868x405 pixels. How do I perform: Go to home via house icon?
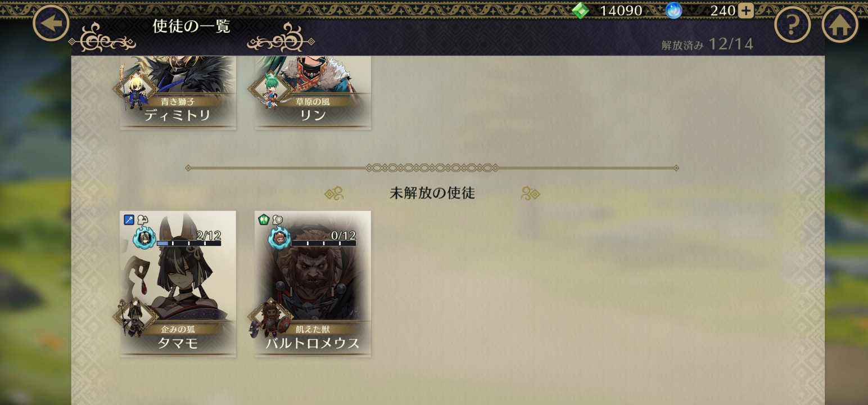(840, 25)
